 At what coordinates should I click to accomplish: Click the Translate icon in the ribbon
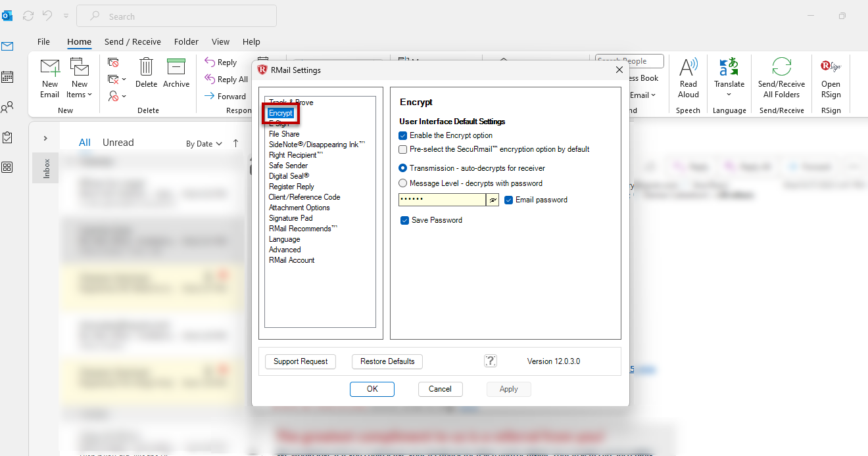click(729, 68)
